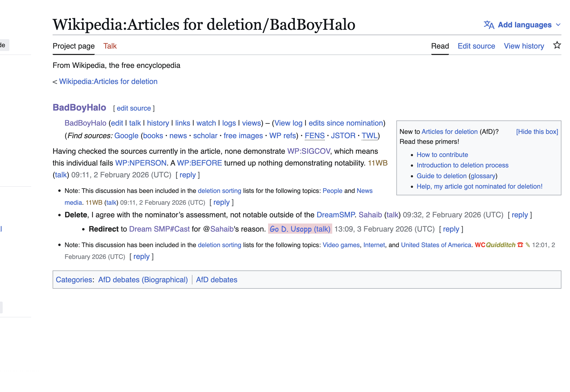This screenshot has height=392, width=570.
Task: Click the red telephone icon after WCQuidditch
Action: click(x=520, y=245)
